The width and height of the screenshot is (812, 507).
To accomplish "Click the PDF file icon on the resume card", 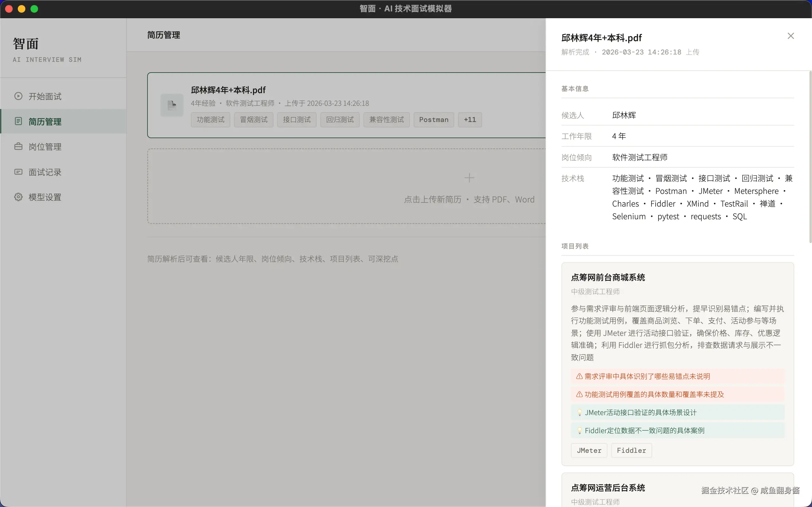I will (172, 105).
